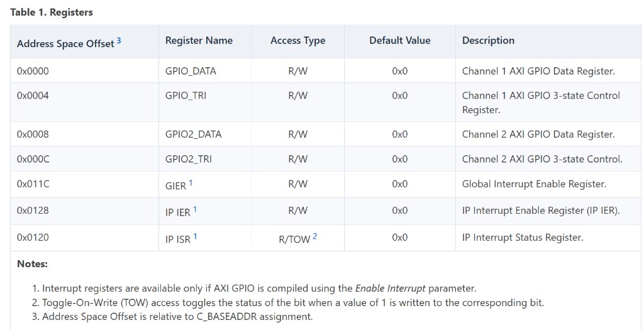Image resolution: width=644 pixels, height=330 pixels.
Task: Select the Access Type column header
Action: tap(297, 41)
